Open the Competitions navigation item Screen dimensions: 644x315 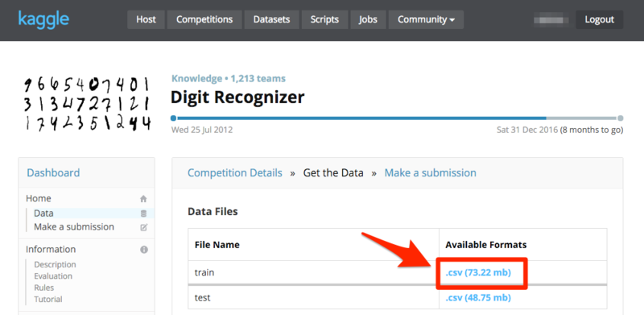point(204,19)
